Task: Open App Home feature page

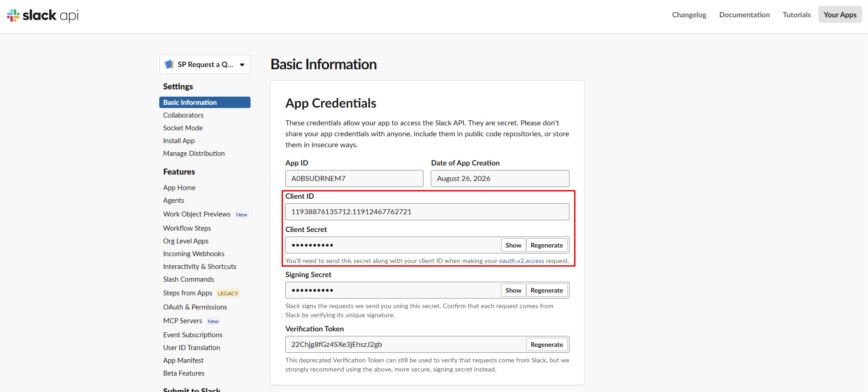Action: (179, 188)
